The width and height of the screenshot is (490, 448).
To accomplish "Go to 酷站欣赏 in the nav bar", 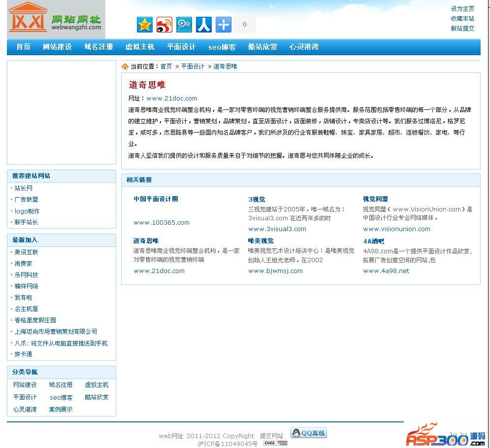I will [263, 47].
